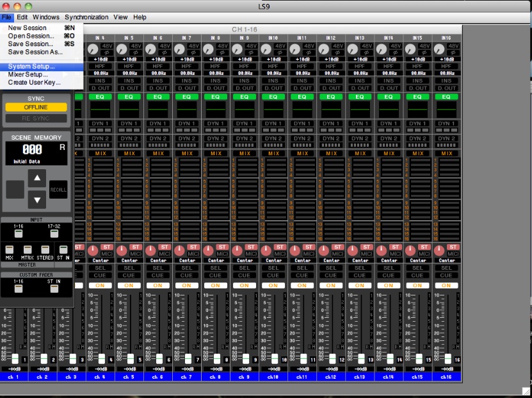Select the INPUT 17-32 layer button
The height and width of the screenshot is (398, 532).
click(54, 232)
